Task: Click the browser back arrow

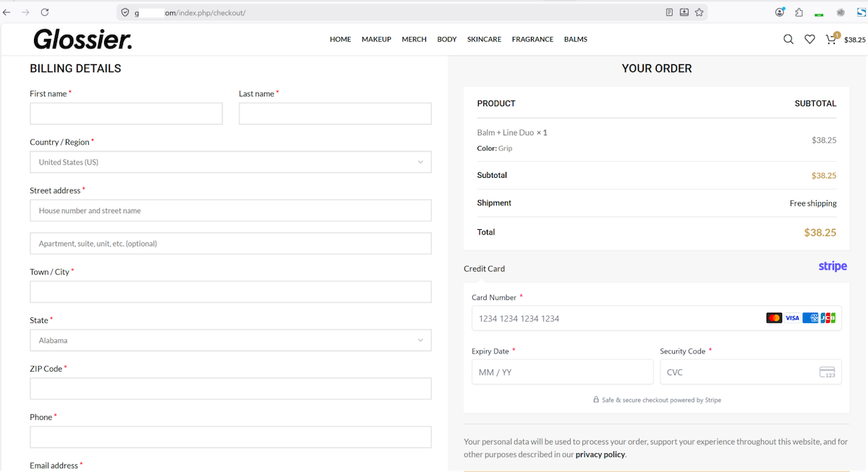Action: (x=7, y=12)
